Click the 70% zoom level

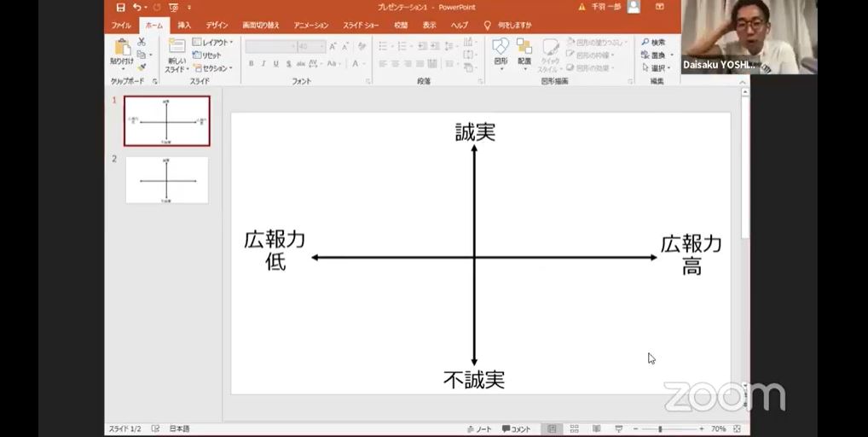click(x=719, y=429)
